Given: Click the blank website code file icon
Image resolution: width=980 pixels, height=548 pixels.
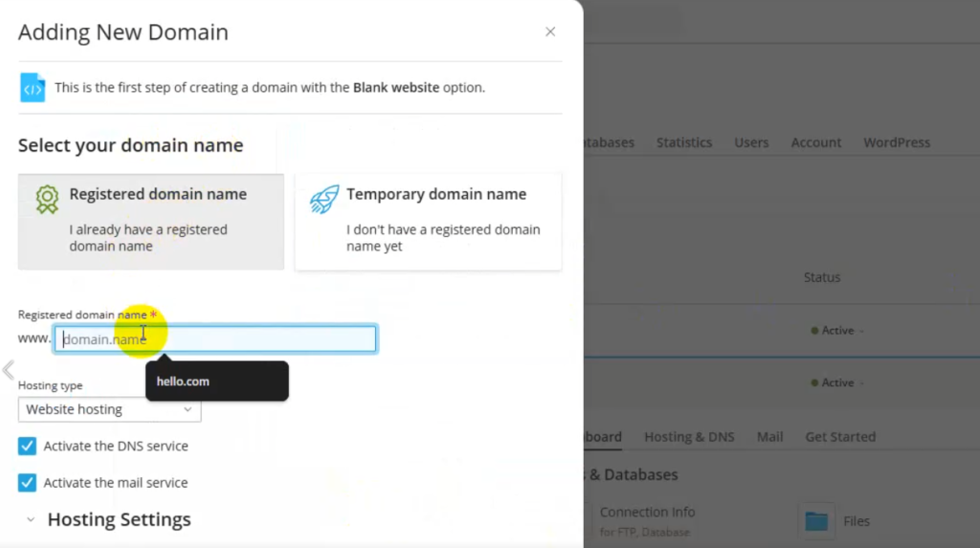Looking at the screenshot, I should [33, 88].
